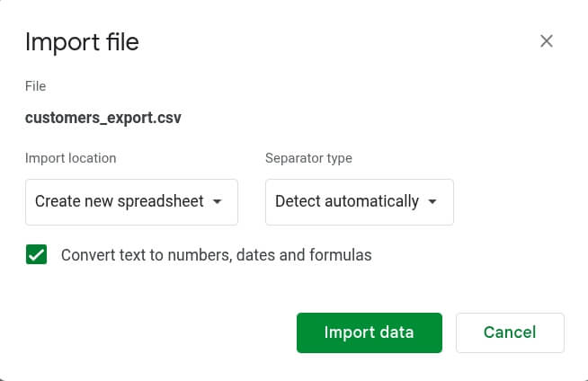Close the Import file dialog
Screen dimensions: 588x381
click(547, 41)
